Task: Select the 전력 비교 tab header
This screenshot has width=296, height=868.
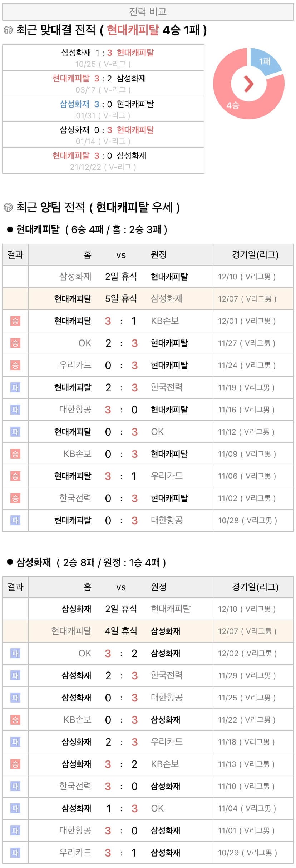Action: click(148, 12)
